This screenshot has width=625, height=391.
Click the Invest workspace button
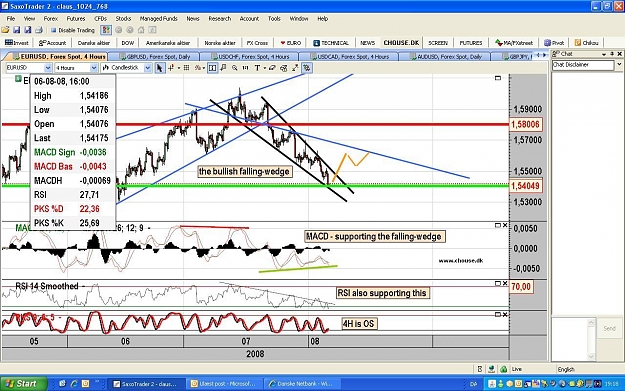(x=17, y=43)
